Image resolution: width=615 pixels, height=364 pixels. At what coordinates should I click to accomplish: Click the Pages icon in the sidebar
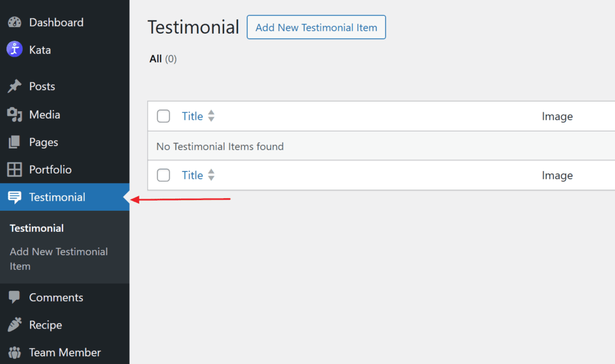coord(14,142)
